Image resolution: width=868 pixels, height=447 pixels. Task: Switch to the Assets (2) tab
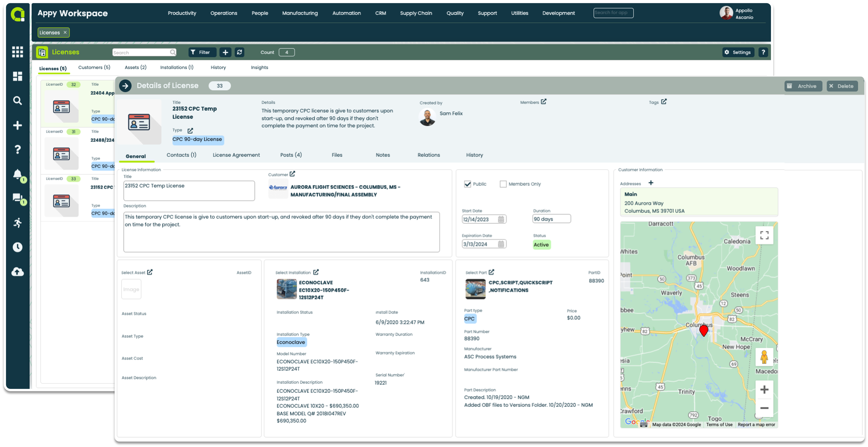point(135,67)
